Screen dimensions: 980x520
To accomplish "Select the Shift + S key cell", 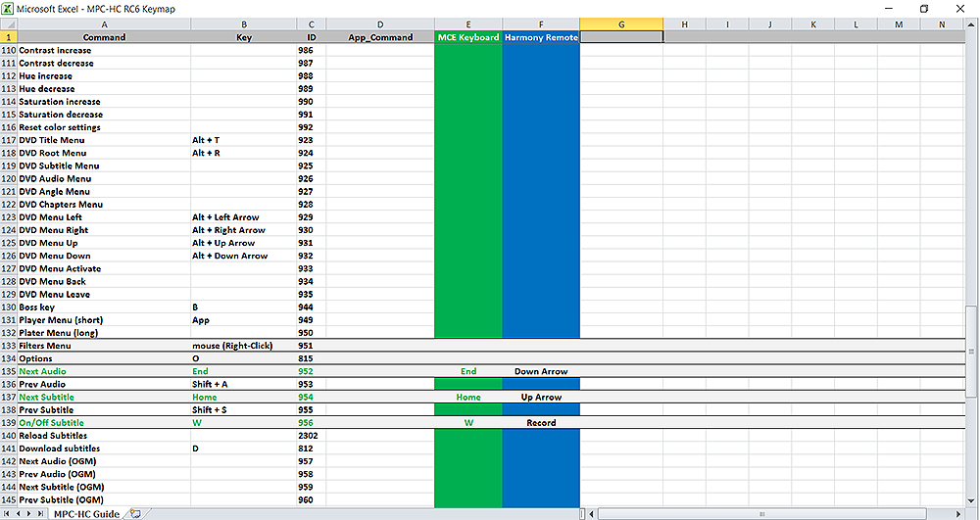I will 244,409.
